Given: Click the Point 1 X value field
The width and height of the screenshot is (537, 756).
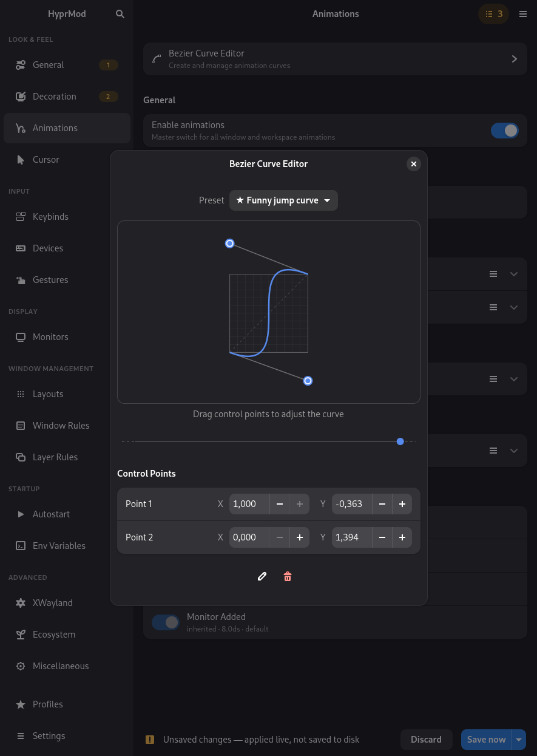Looking at the screenshot, I should click(x=249, y=504).
